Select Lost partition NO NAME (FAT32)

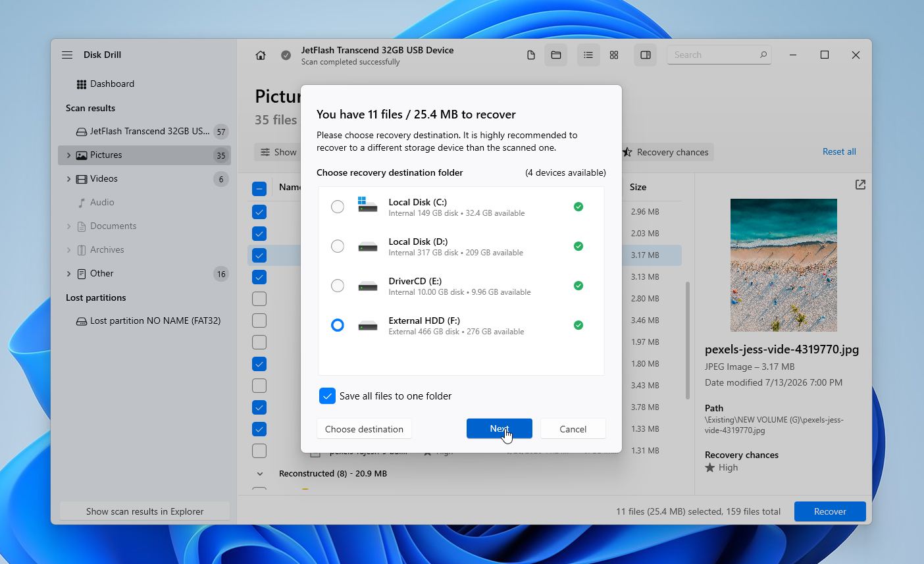pyautogui.click(x=144, y=321)
